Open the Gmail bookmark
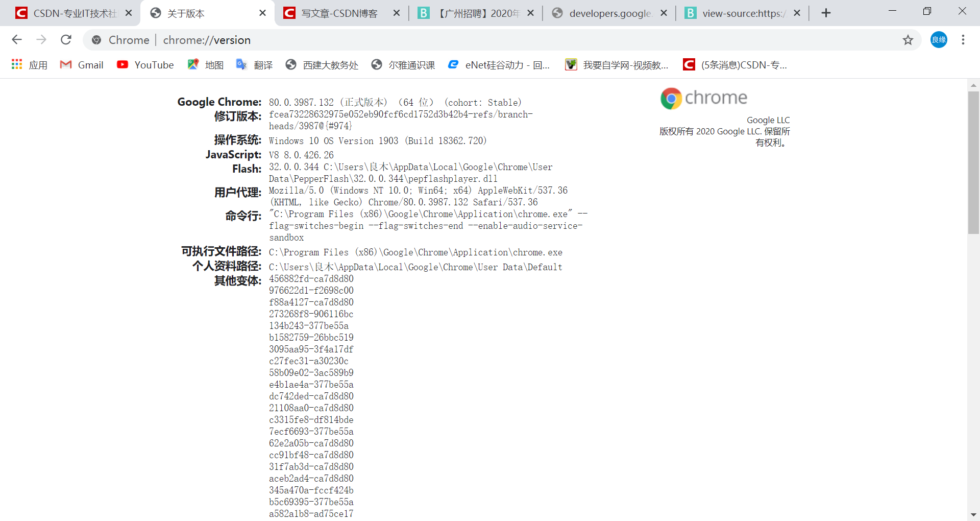The image size is (980, 521). [x=81, y=65]
